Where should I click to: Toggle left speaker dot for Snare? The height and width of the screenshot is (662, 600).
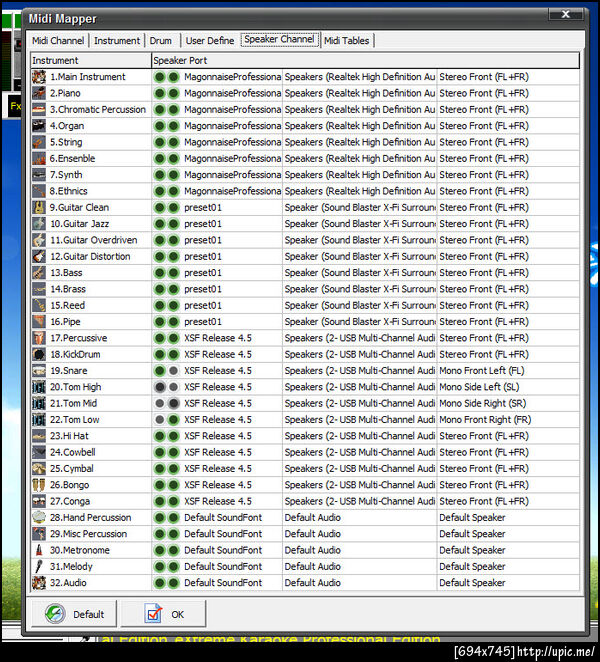[160, 371]
